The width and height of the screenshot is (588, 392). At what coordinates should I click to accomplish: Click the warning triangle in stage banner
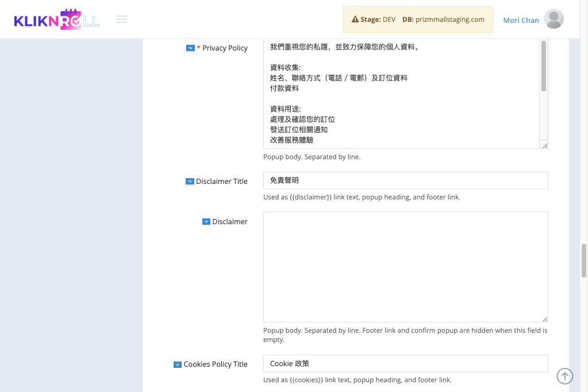coord(355,19)
